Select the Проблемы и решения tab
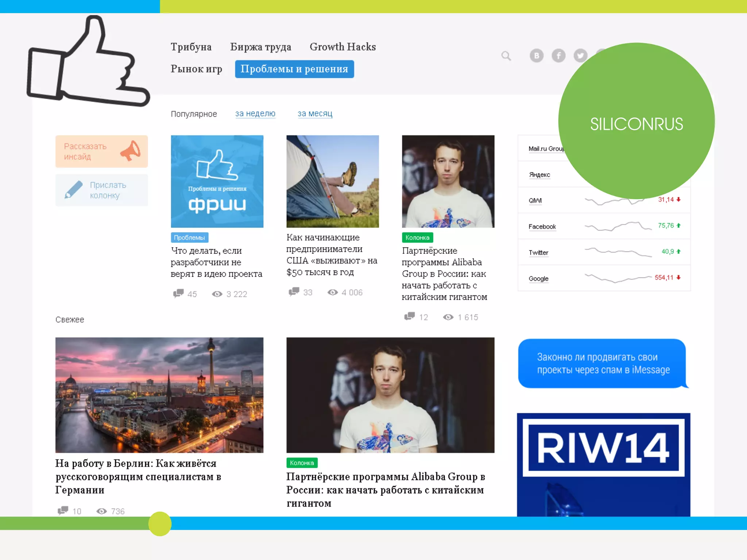 click(294, 69)
